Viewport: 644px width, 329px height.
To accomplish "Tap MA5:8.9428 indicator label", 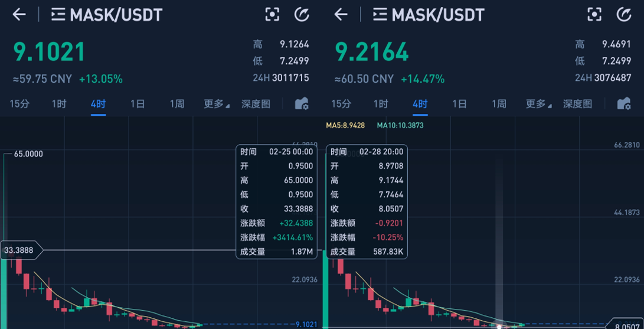I will coord(345,125).
